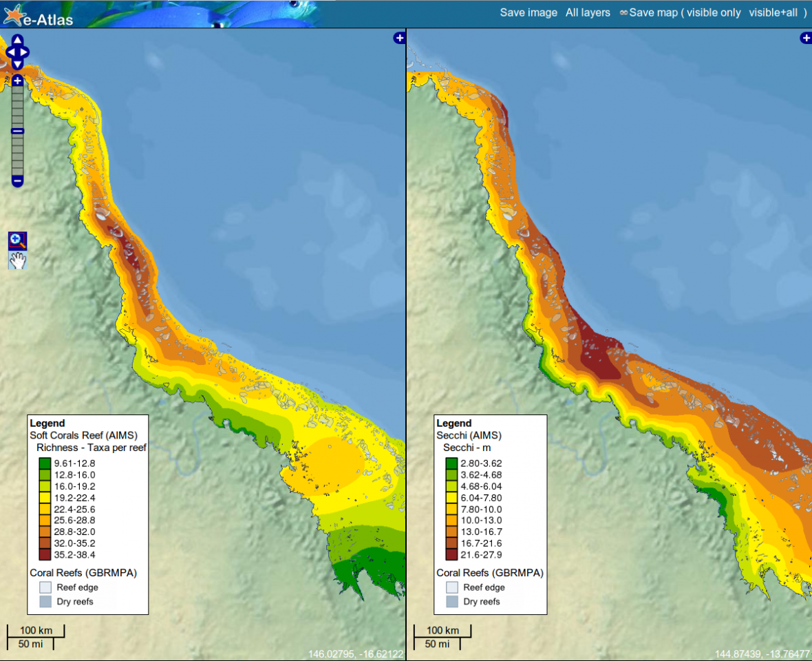
Task: Click the visible only link
Action: [x=714, y=12]
